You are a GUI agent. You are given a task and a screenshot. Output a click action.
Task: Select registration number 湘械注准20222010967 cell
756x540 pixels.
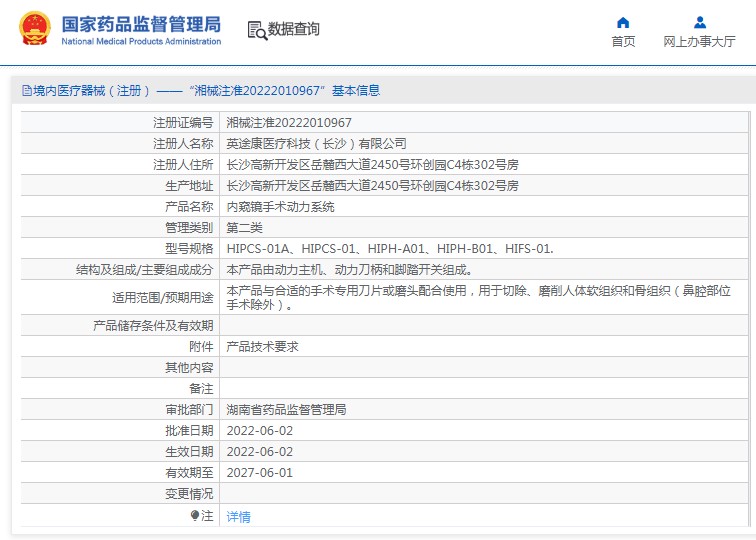click(x=289, y=123)
